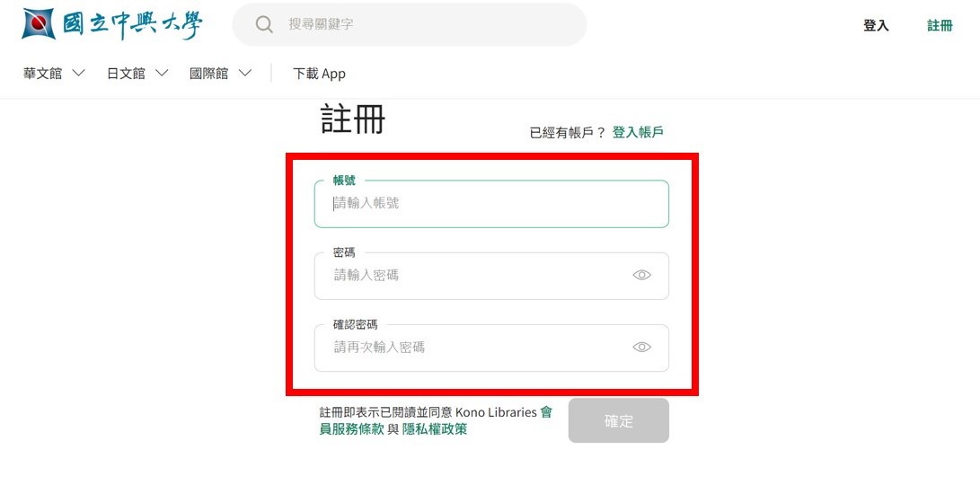Expand the 華文館 dropdown

(54, 74)
